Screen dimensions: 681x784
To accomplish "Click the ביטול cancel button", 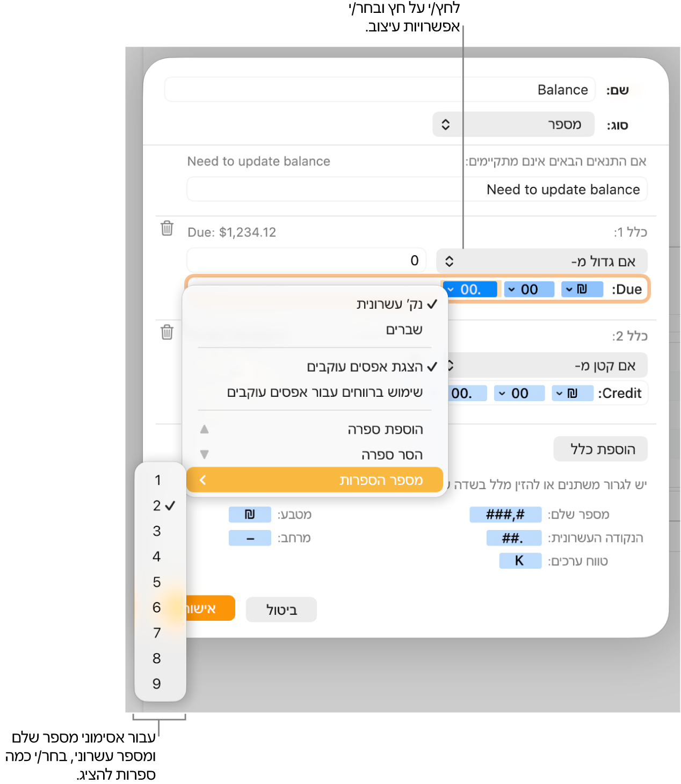I will click(x=281, y=609).
